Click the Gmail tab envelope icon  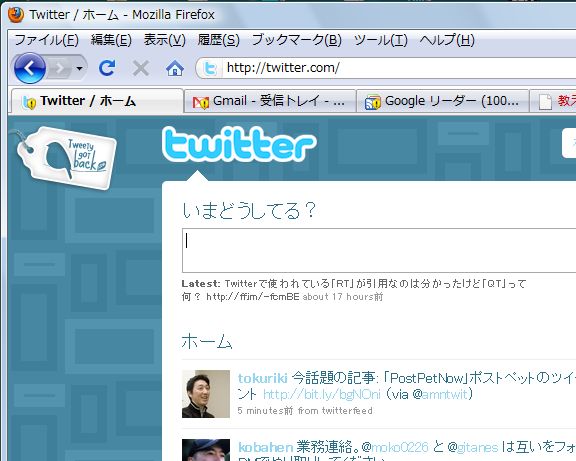(x=201, y=102)
